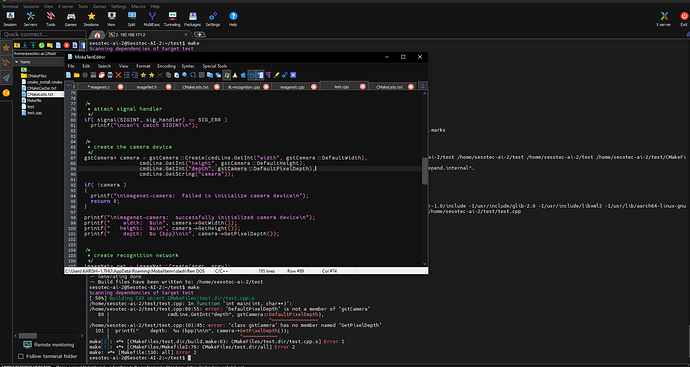The width and height of the screenshot is (690, 367).
Task: Click the Tunneling icon in toolbar
Action: click(172, 19)
